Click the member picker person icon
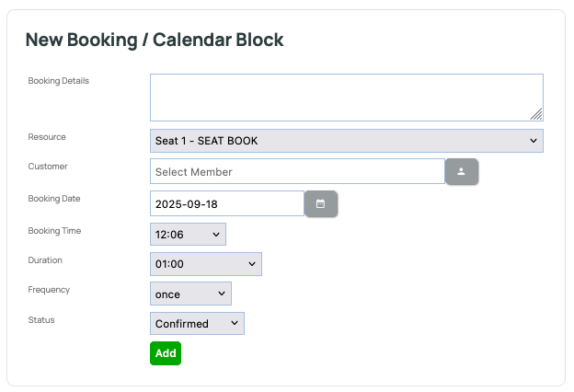The width and height of the screenshot is (574, 392). (462, 172)
